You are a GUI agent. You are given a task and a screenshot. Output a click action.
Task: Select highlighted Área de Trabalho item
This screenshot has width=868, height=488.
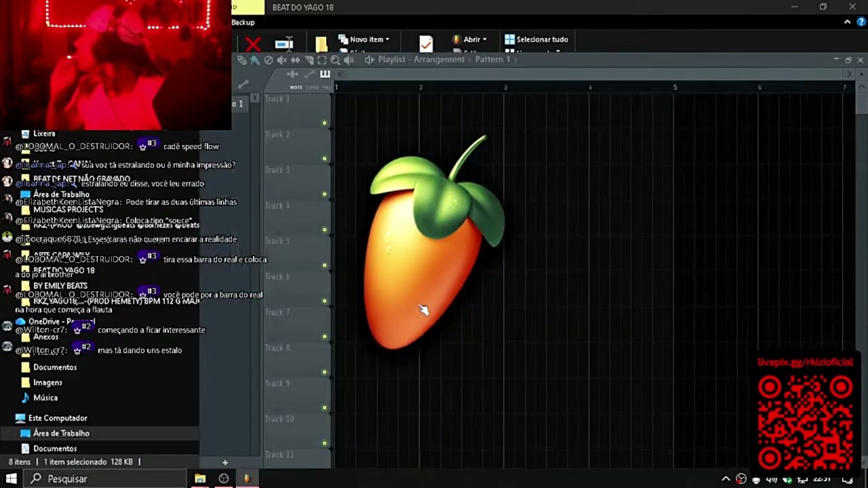pyautogui.click(x=100, y=433)
